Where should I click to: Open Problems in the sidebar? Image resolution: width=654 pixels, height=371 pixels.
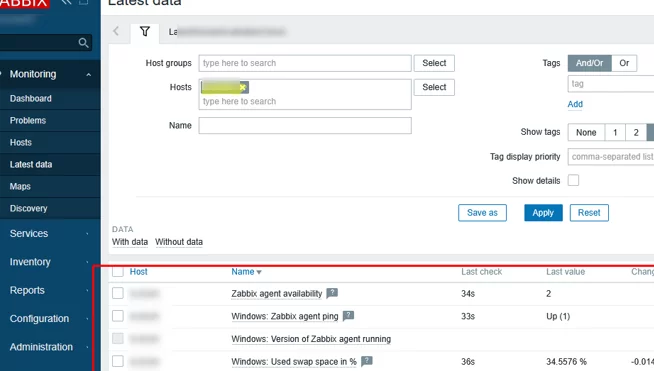pyautogui.click(x=28, y=121)
